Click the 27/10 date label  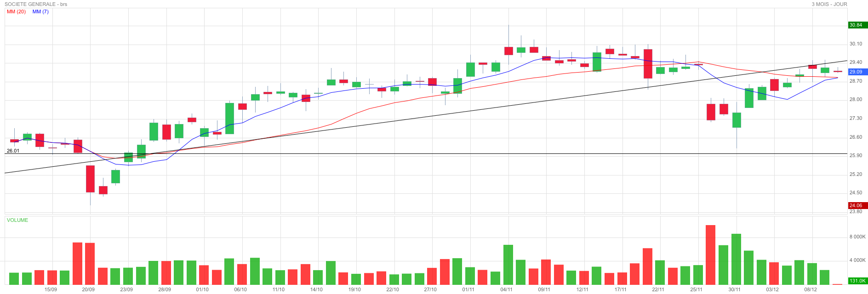430,289
